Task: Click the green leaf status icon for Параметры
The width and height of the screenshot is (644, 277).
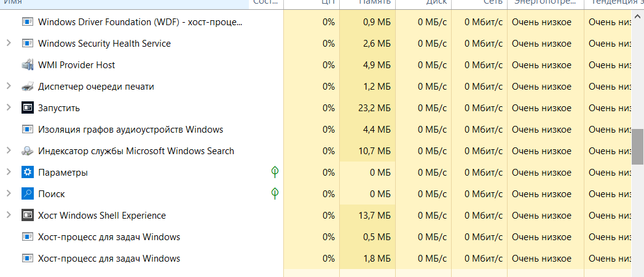Action: coord(275,173)
